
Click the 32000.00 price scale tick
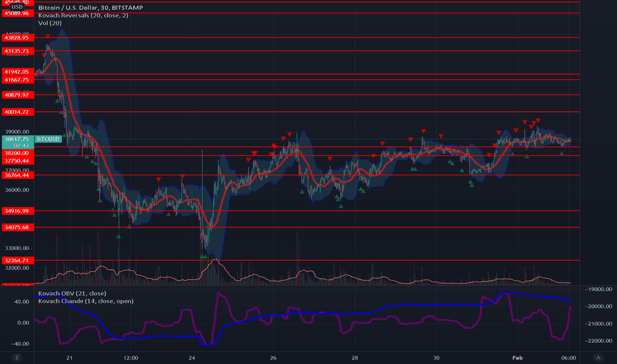coord(17,267)
